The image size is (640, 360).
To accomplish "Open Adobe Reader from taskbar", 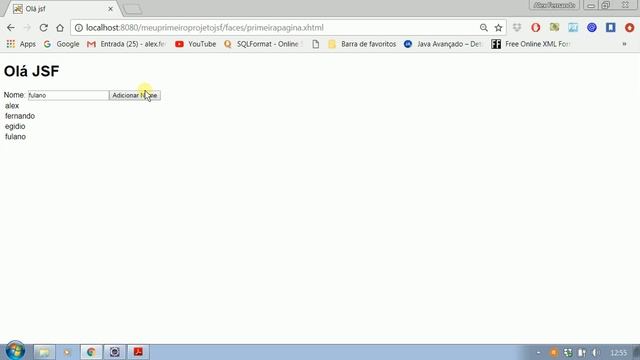I will [138, 352].
